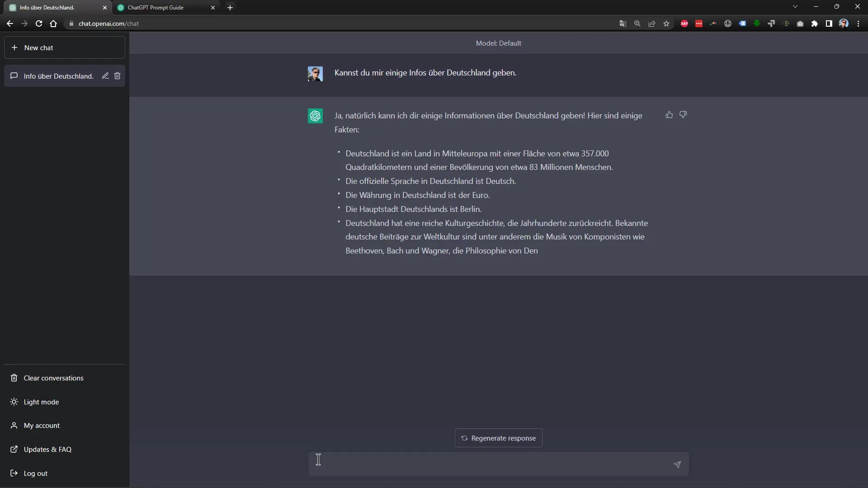Image resolution: width=868 pixels, height=488 pixels.
Task: Click the edit conversation title icon
Action: tap(104, 75)
